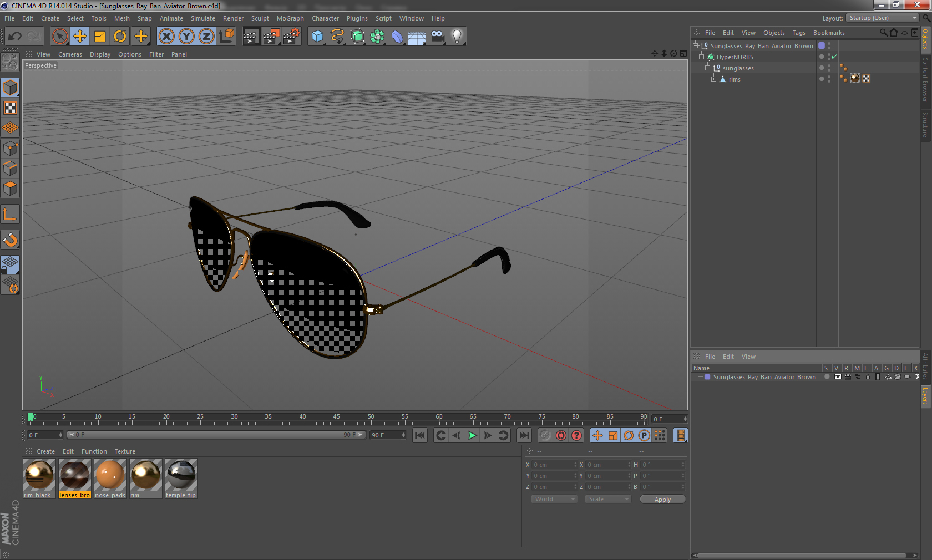Open Edit Render Settings
The image size is (932, 560).
click(292, 37)
